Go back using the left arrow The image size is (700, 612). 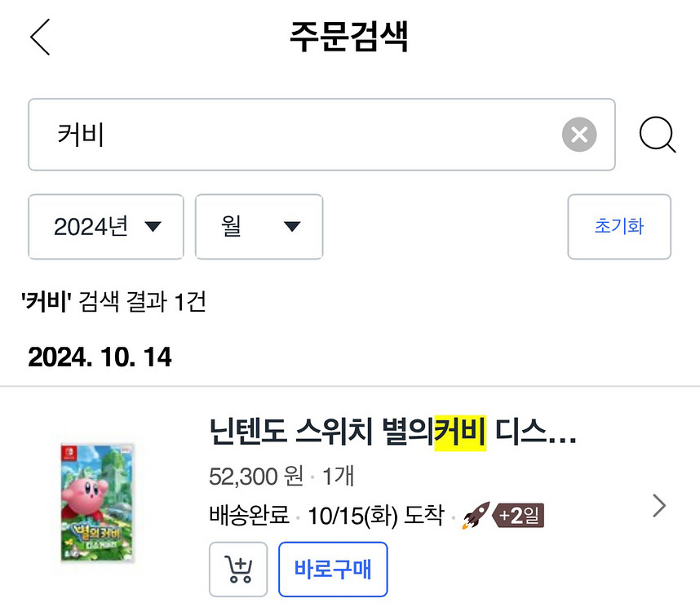tap(40, 37)
